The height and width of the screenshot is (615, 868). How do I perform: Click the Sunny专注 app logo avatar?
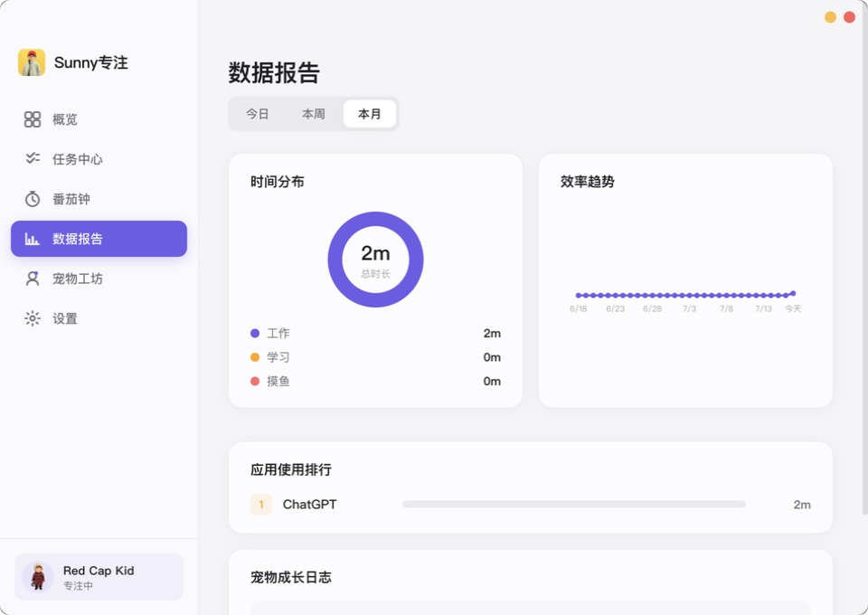32,62
